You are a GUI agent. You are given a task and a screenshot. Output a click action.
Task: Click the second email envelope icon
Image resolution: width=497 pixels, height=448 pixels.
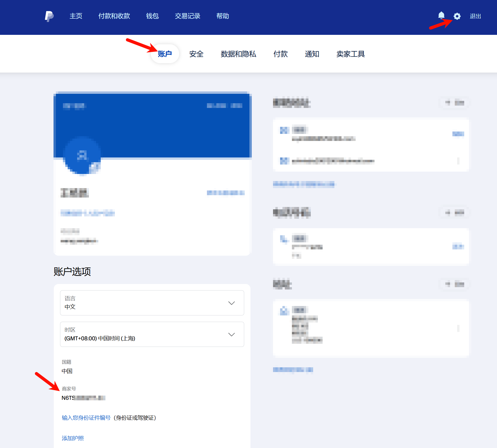click(284, 161)
